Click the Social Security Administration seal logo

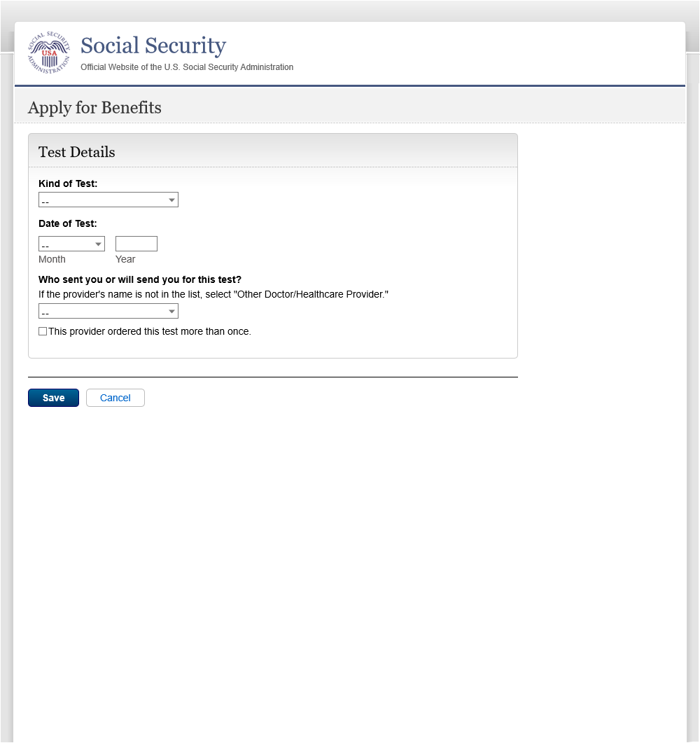pyautogui.click(x=49, y=53)
